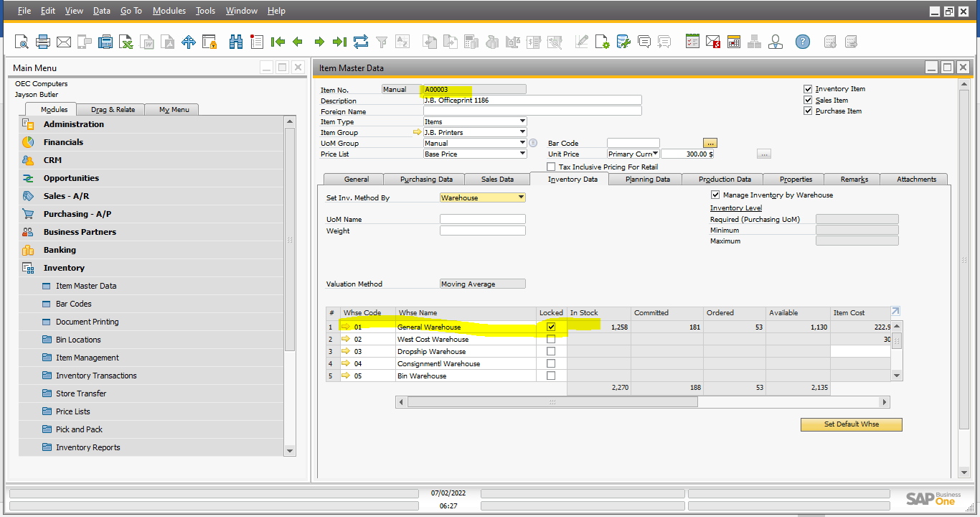Switch to the Purchasing Data tab
The height and width of the screenshot is (517, 980).
tap(425, 179)
